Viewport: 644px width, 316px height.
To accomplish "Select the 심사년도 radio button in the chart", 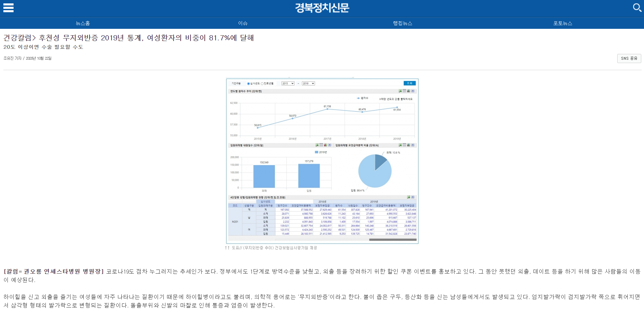I will [248, 83].
